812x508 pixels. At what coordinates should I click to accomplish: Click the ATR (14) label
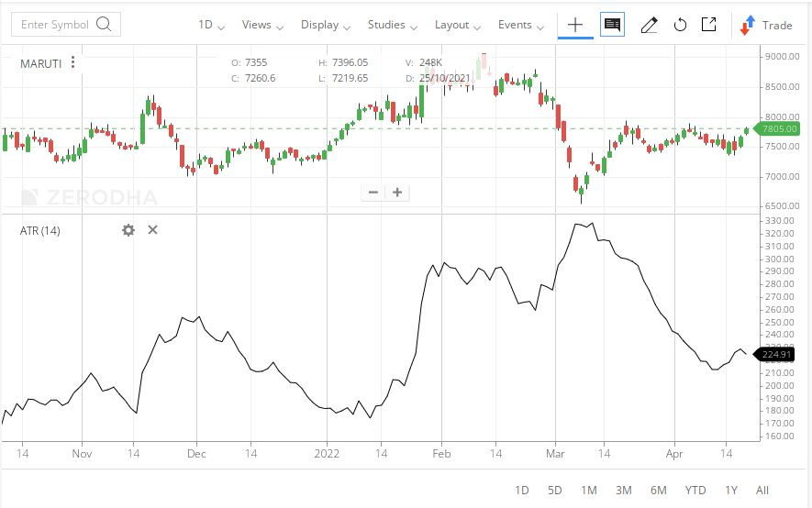pyautogui.click(x=39, y=231)
